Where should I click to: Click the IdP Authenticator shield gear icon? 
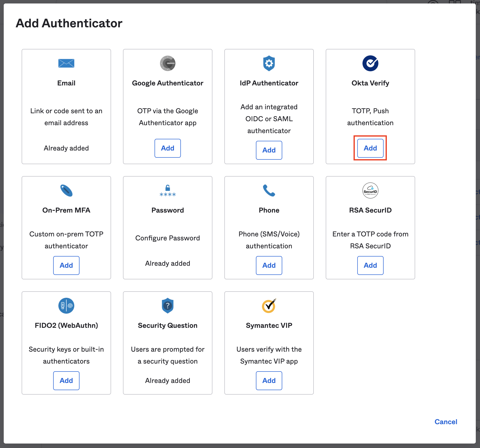coord(269,63)
